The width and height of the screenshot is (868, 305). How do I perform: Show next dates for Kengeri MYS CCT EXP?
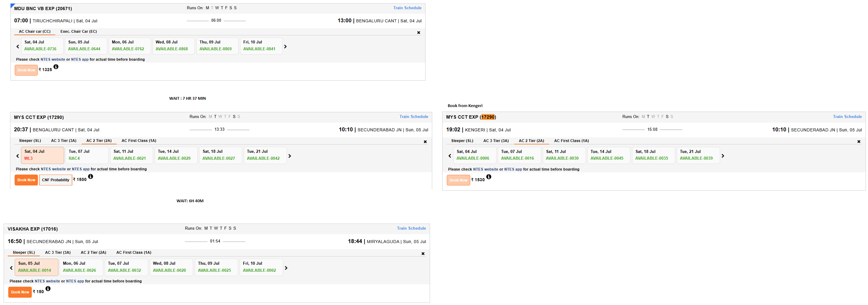point(723,156)
